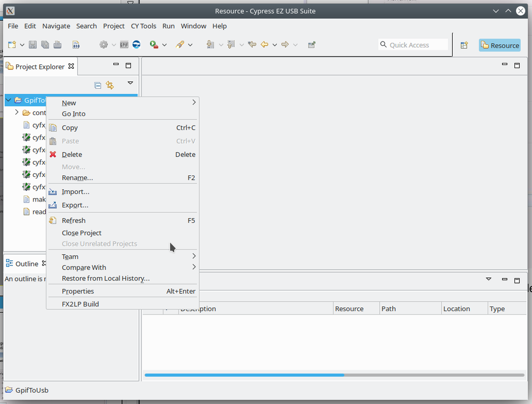Open the New wizard dropdown arrow
Image resolution: width=532 pixels, height=404 pixels.
point(22,45)
